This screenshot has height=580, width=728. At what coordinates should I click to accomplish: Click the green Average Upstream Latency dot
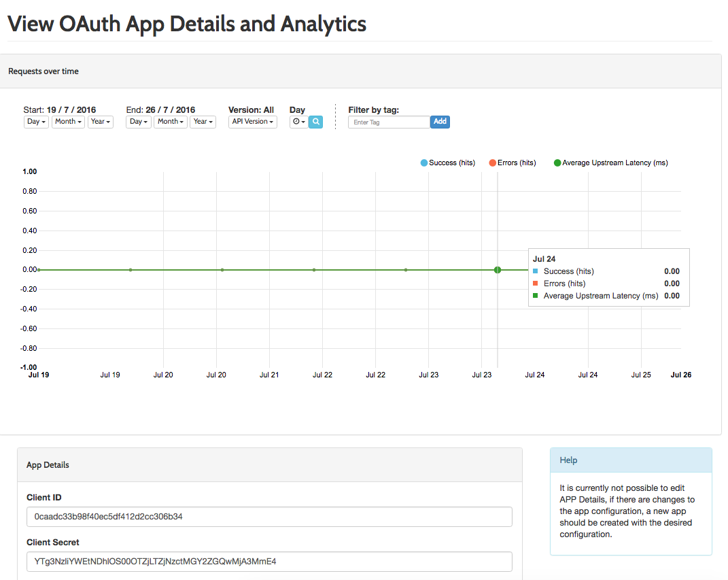click(x=558, y=163)
